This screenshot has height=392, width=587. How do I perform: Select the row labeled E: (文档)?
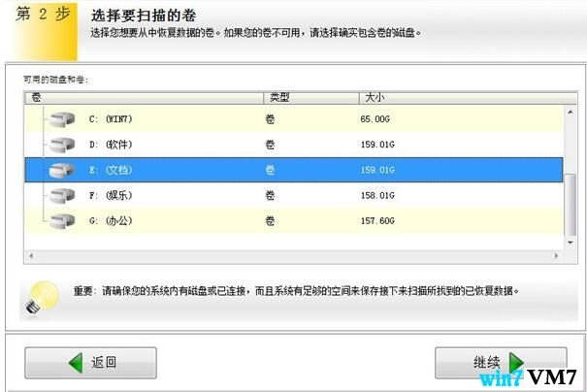294,170
